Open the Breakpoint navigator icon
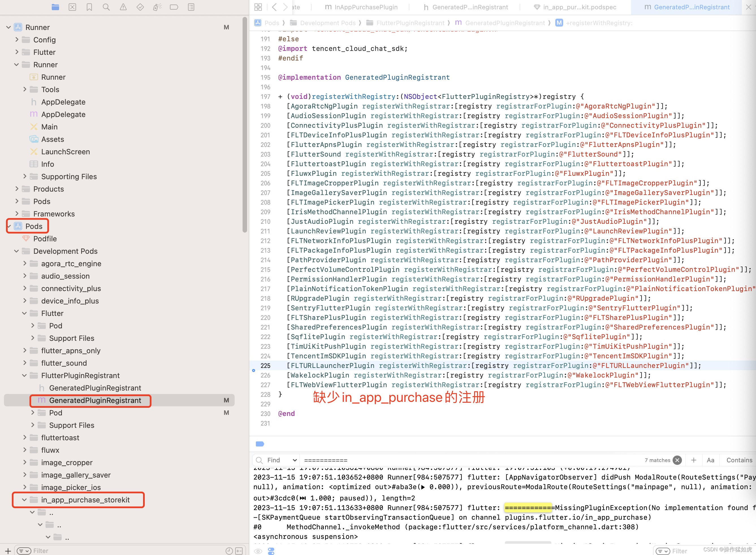 pyautogui.click(x=174, y=7)
